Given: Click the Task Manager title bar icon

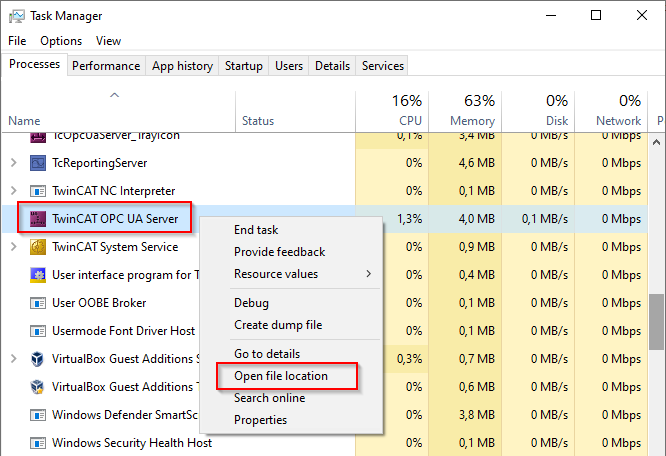Looking at the screenshot, I should tap(17, 16).
